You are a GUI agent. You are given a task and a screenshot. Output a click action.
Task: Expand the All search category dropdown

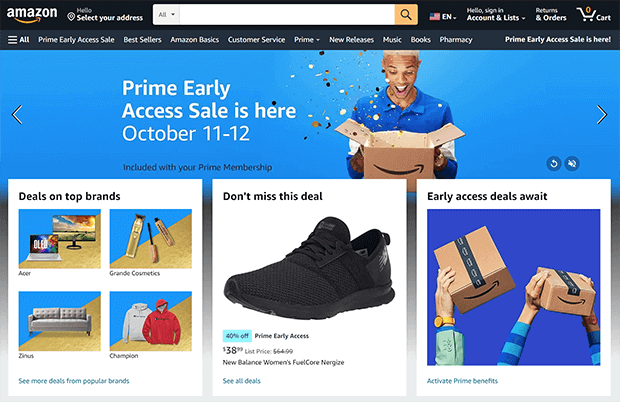tap(166, 15)
